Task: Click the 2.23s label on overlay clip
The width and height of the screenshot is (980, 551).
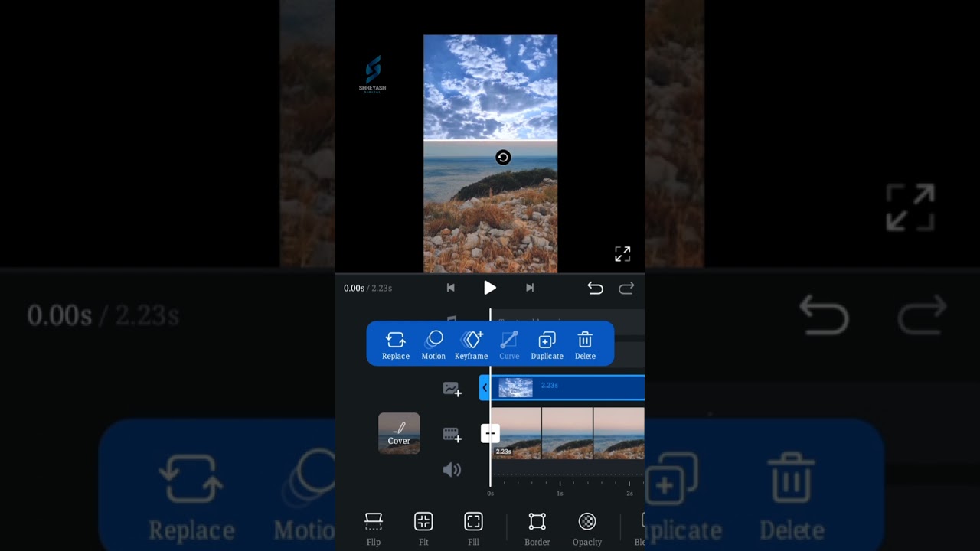Action: click(x=550, y=385)
